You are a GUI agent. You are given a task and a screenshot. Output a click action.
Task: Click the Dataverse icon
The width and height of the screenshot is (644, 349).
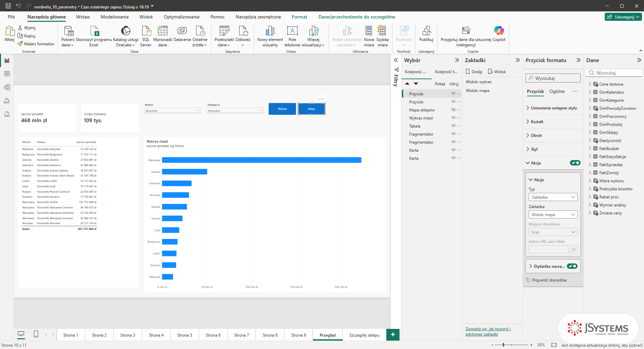(x=182, y=31)
